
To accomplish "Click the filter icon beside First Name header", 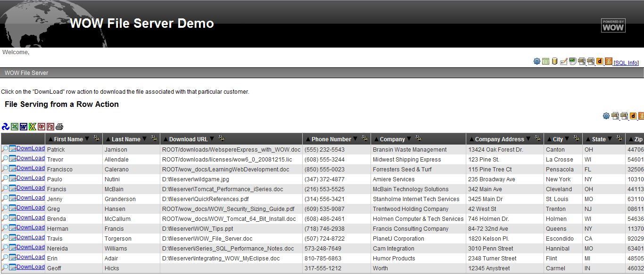I will (97, 138).
